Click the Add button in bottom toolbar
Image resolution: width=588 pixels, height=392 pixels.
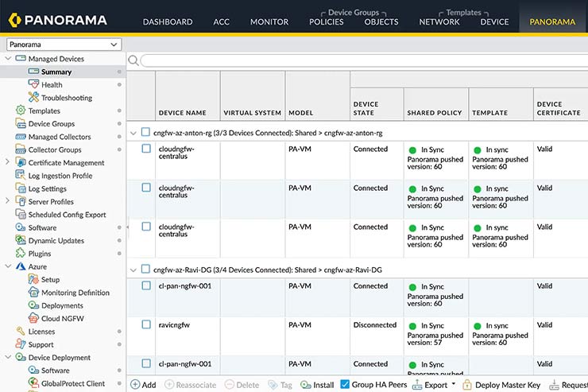pyautogui.click(x=143, y=385)
